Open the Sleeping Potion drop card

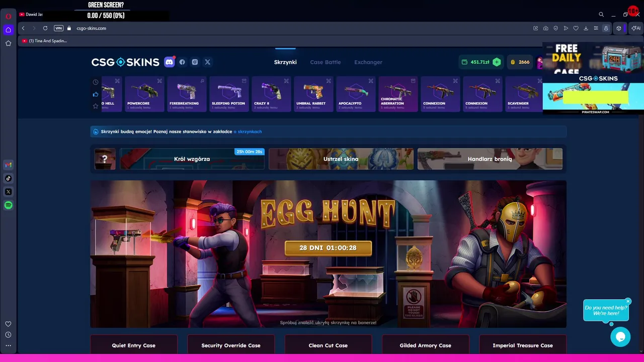click(229, 94)
